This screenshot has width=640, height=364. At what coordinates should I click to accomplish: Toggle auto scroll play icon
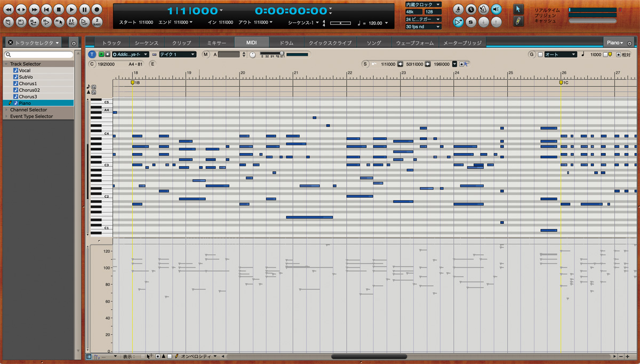point(459,22)
